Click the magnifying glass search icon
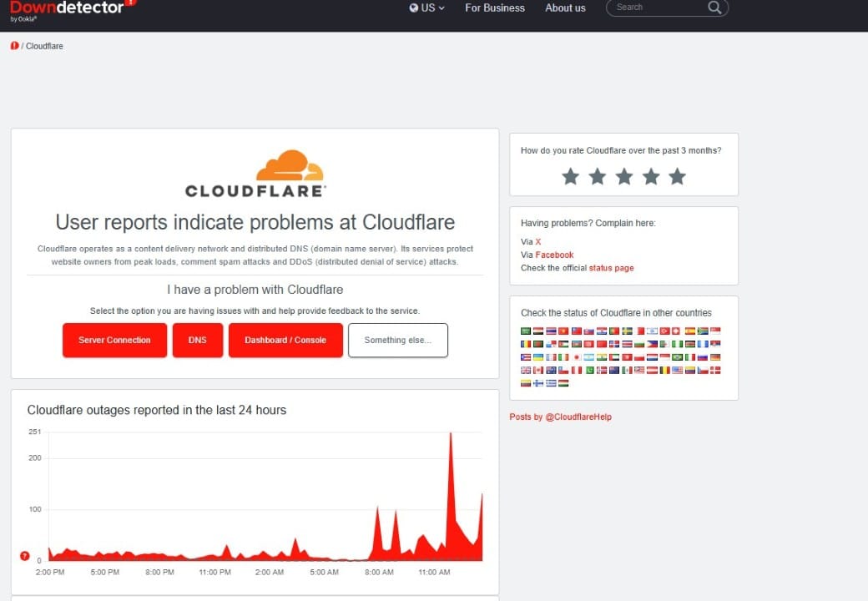Screen dimensions: 868x601 [x=714, y=8]
